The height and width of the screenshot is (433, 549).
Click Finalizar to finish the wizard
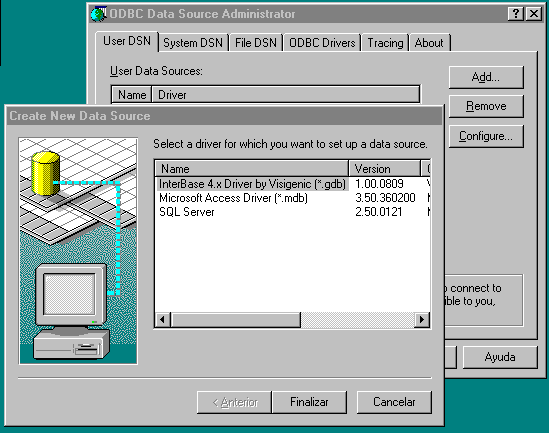tap(310, 402)
